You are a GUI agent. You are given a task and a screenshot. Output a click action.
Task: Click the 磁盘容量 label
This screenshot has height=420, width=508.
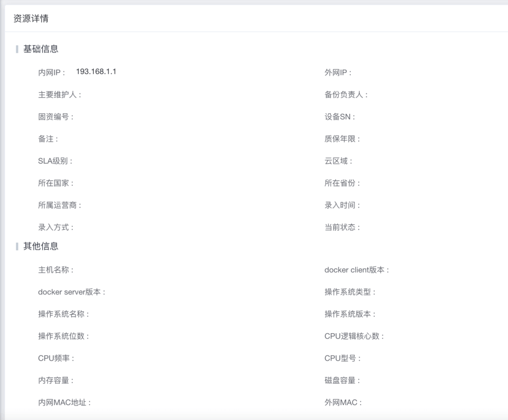point(342,380)
